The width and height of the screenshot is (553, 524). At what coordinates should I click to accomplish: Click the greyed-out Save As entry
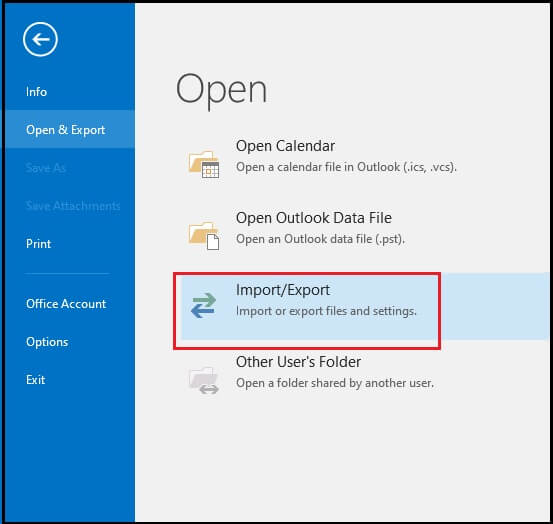pyautogui.click(x=46, y=168)
